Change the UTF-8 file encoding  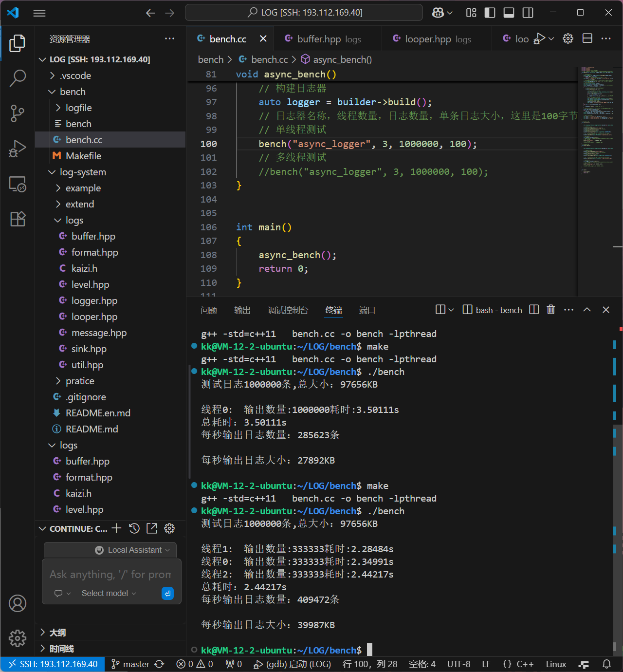click(x=458, y=664)
